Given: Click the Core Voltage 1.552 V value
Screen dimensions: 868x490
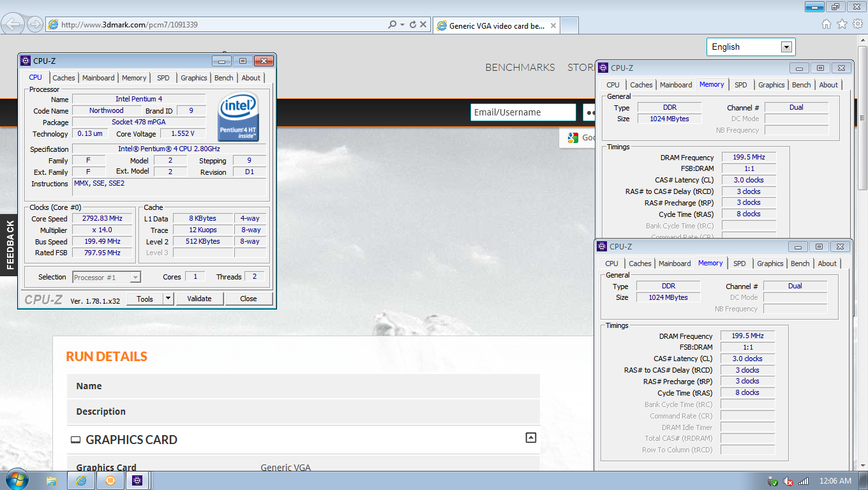Looking at the screenshot, I should 183,133.
